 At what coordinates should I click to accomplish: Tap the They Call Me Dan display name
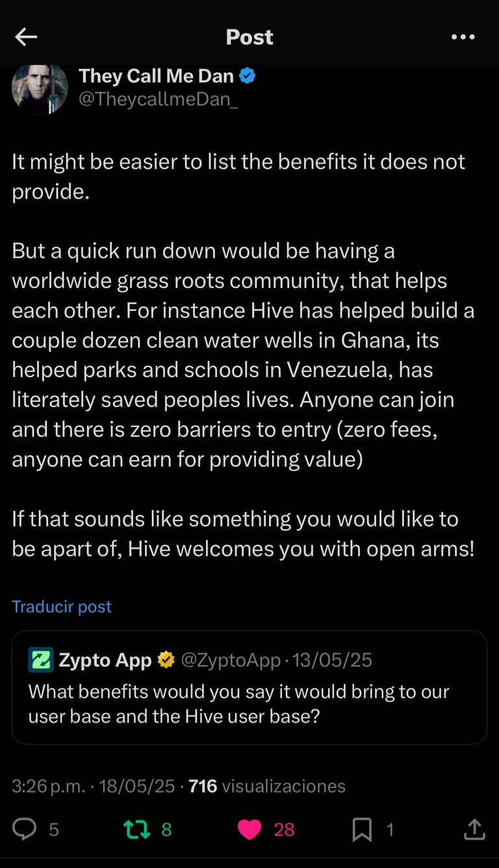[156, 76]
